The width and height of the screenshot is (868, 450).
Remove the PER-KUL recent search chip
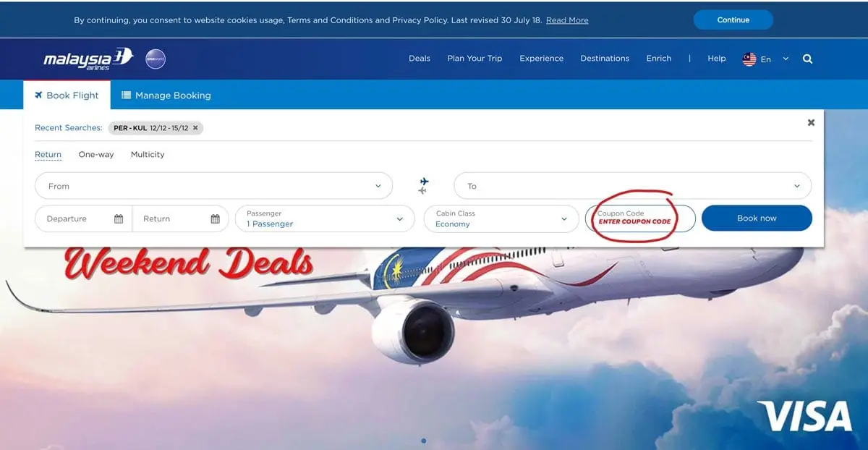[195, 128]
